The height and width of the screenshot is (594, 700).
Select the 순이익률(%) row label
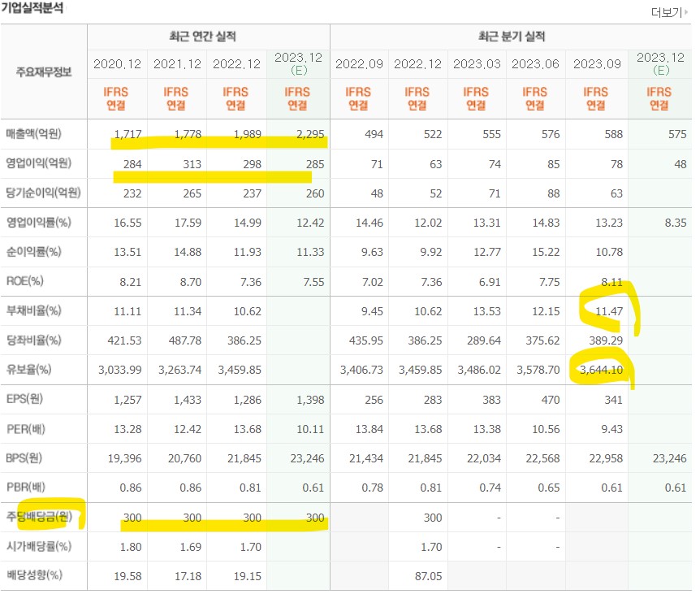(34, 252)
